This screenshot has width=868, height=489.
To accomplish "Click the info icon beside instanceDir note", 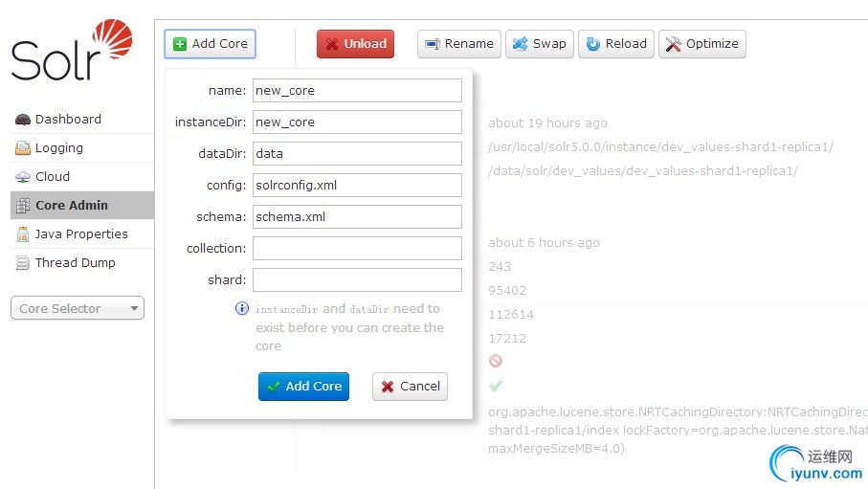I will point(242,308).
